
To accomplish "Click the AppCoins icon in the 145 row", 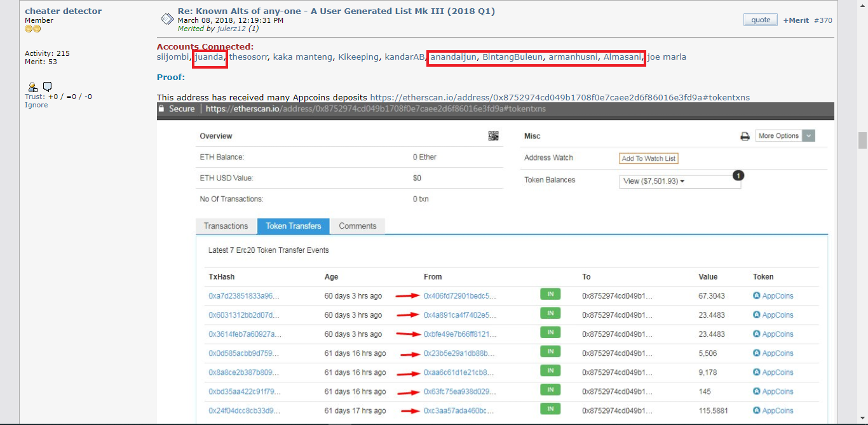I will [757, 391].
